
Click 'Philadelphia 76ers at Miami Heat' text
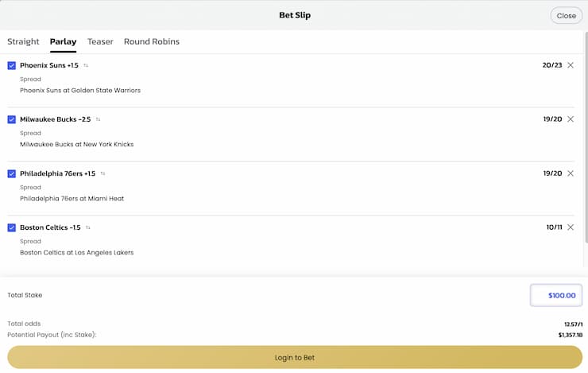pos(72,199)
